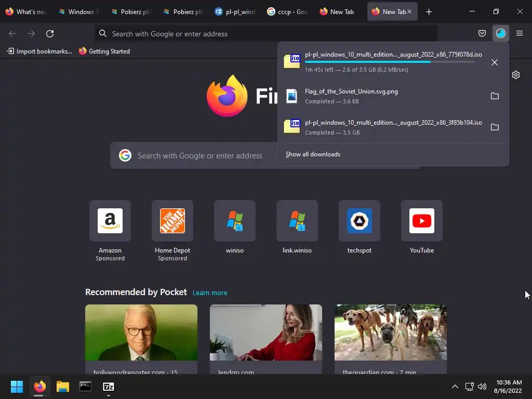
Task: Go back one page
Action: point(12,34)
